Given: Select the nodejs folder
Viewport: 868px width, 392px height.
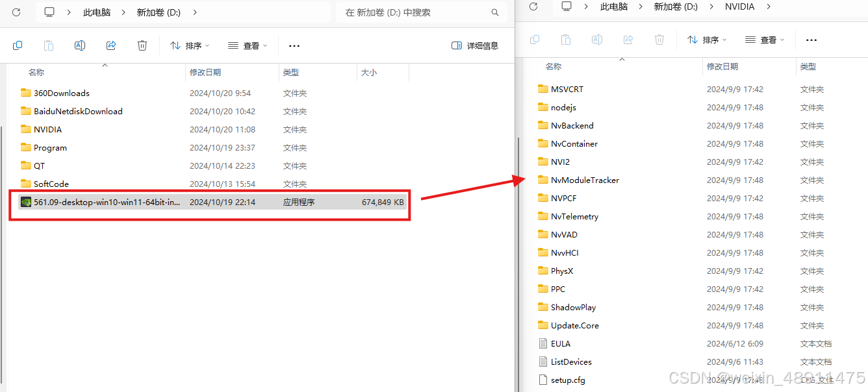Looking at the screenshot, I should 563,107.
